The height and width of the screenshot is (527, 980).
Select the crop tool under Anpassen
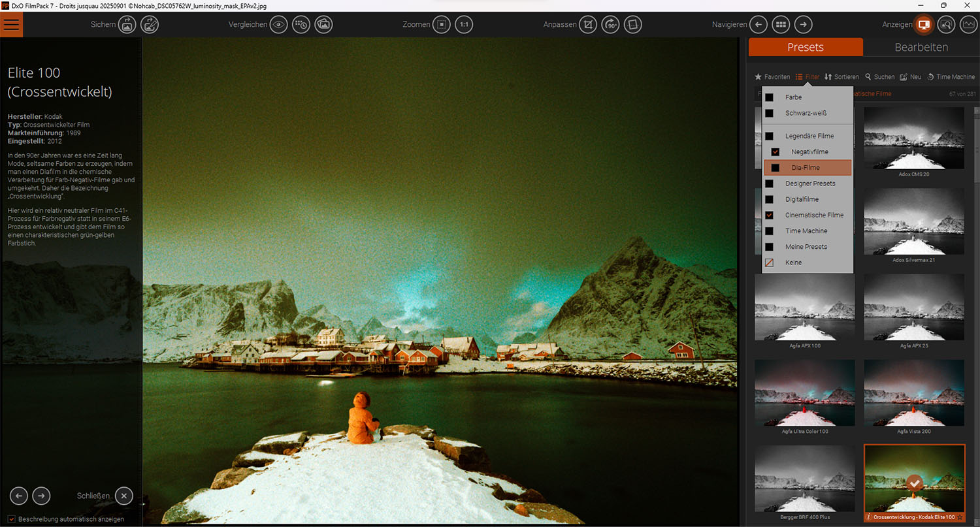coord(588,25)
